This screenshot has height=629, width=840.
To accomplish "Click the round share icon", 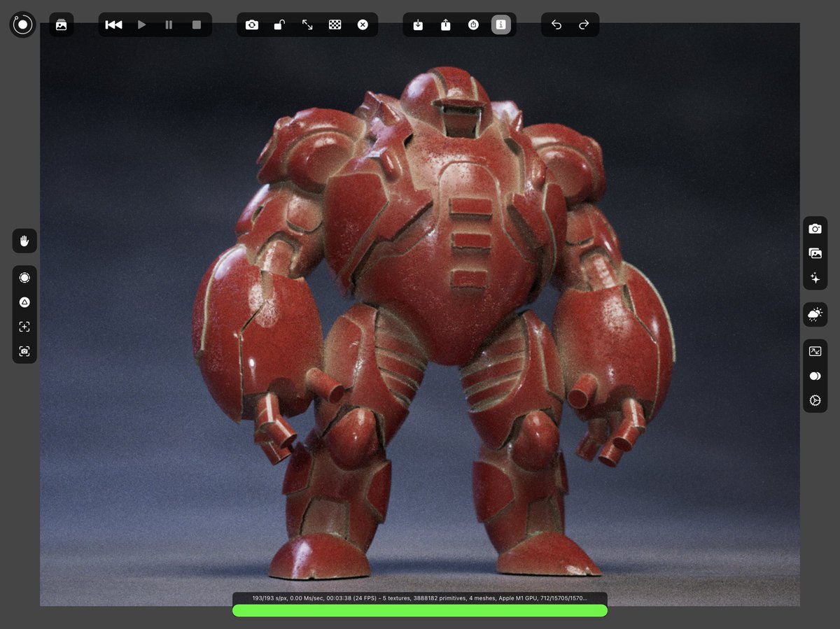I will [x=474, y=24].
